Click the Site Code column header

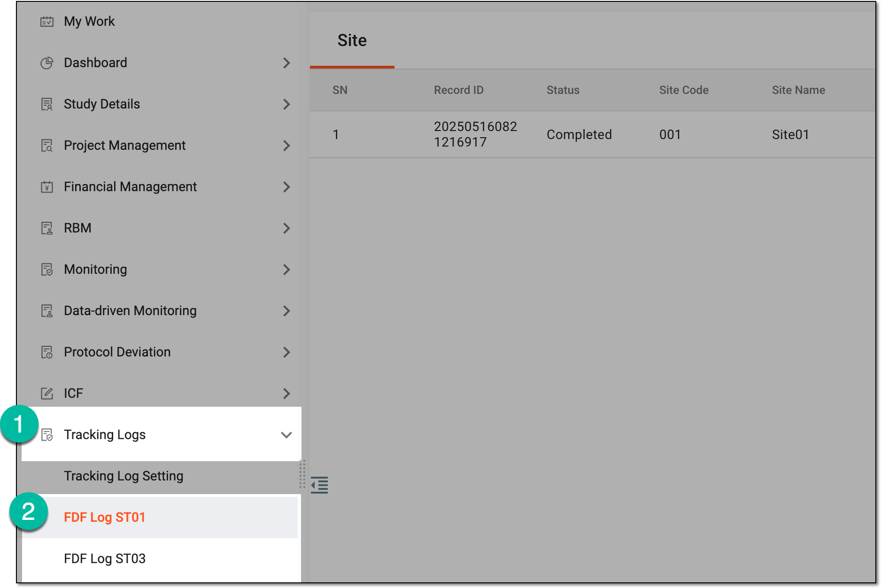(x=684, y=90)
